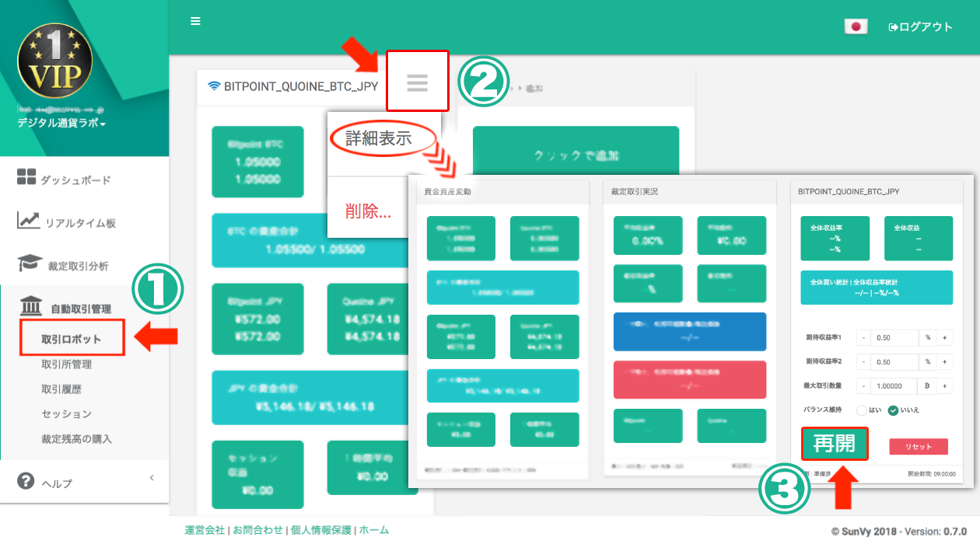Screen dimensions: 980x544
Task: Choose 削除... from the popup menu
Action: coord(369,211)
